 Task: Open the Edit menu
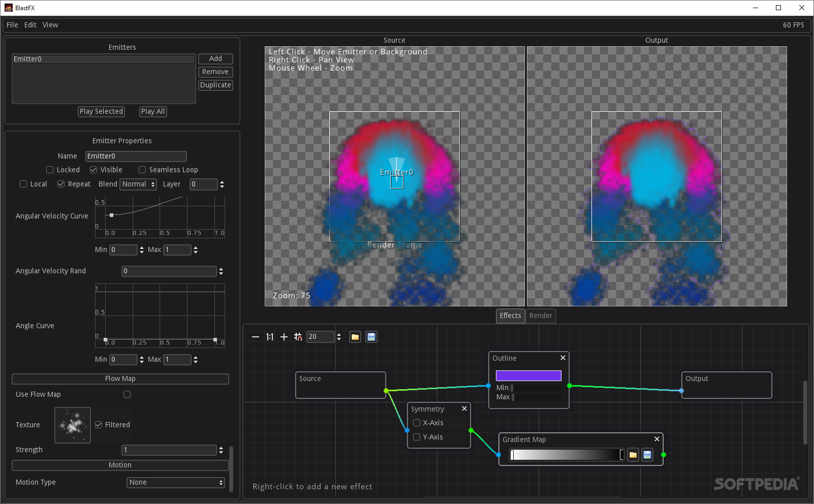point(30,25)
